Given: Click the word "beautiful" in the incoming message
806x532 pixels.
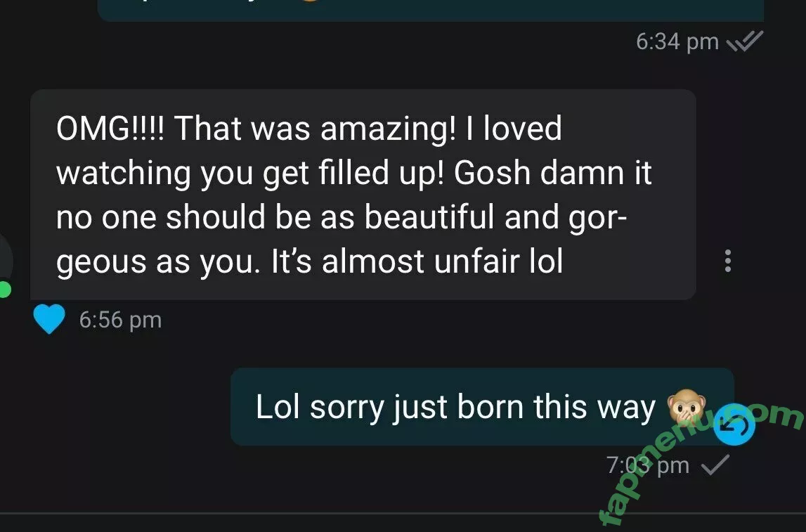Looking at the screenshot, I should click(429, 216).
